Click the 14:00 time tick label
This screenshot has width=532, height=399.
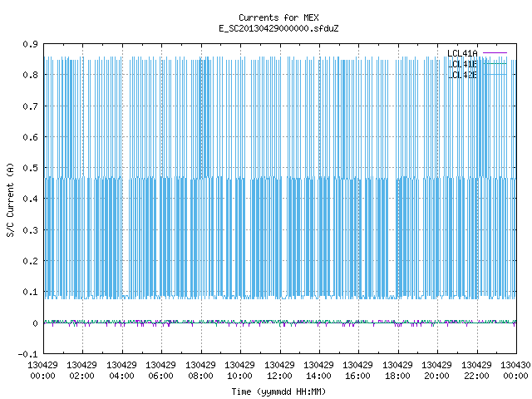(318, 376)
